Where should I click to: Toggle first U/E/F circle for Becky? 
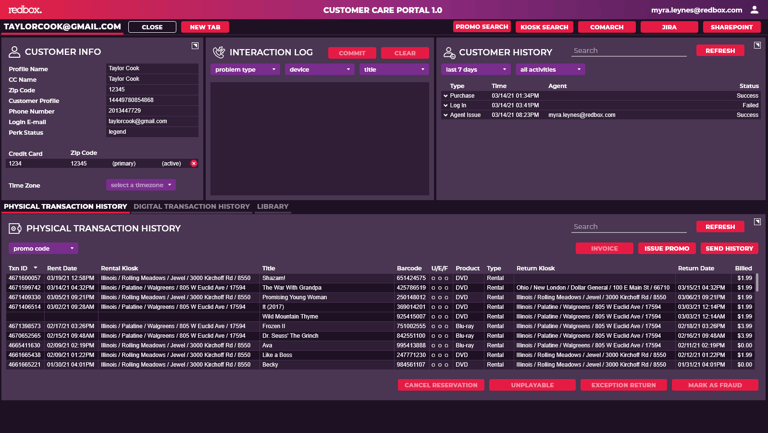pyautogui.click(x=433, y=365)
